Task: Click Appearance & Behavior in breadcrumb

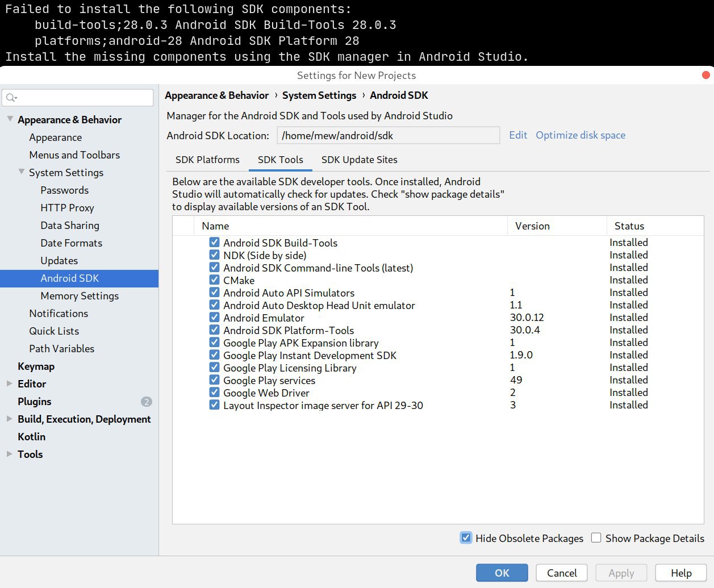Action: [217, 95]
